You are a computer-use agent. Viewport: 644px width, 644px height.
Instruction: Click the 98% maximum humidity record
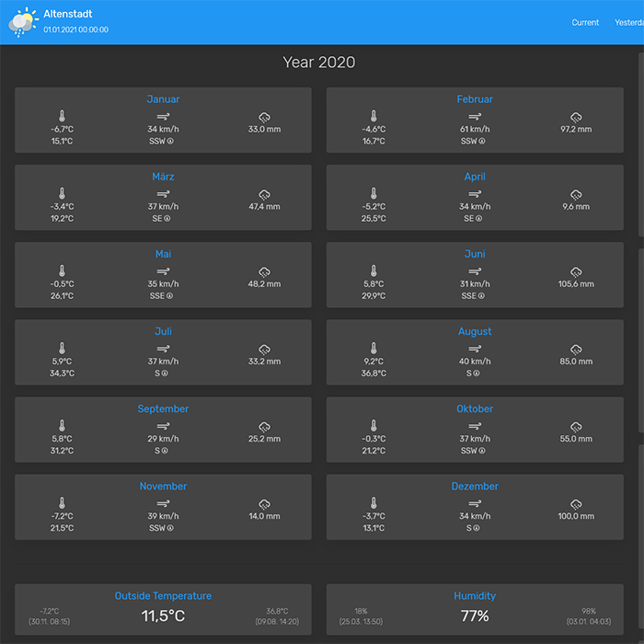tap(589, 611)
